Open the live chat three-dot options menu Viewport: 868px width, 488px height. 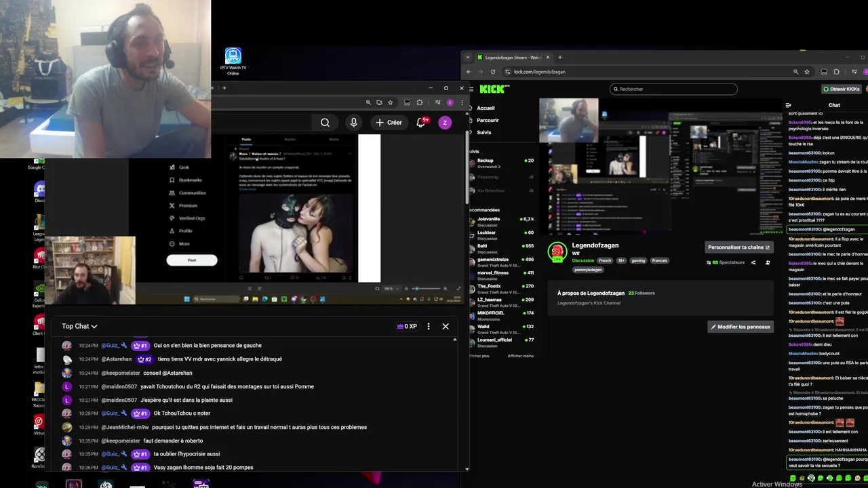click(x=428, y=326)
